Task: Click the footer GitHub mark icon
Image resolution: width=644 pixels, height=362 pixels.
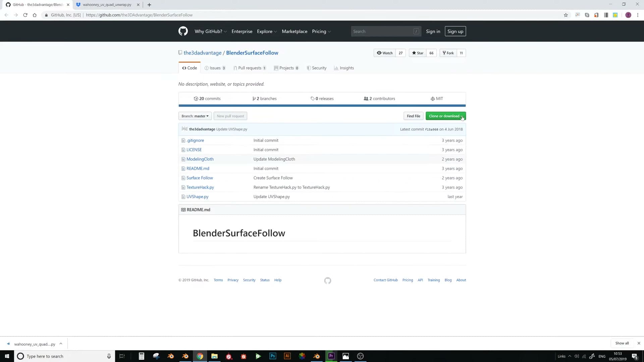Action: click(328, 281)
